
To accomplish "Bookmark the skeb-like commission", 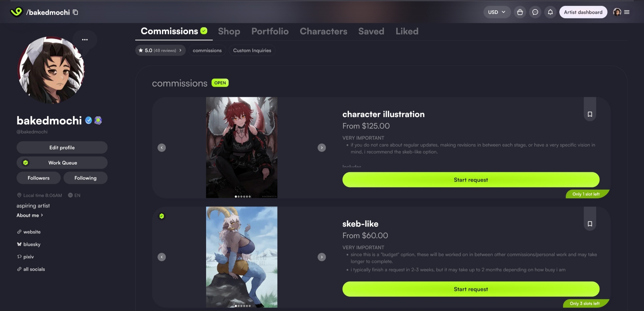I will 590,224.
